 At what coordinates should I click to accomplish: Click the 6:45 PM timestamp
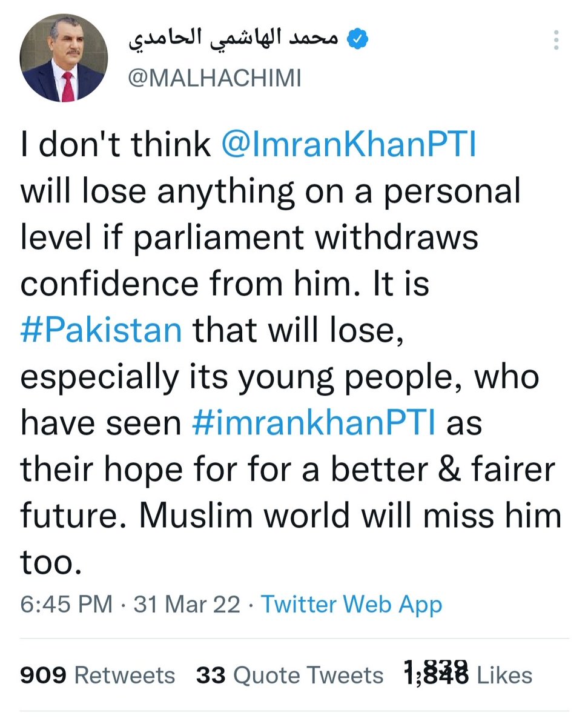67,604
